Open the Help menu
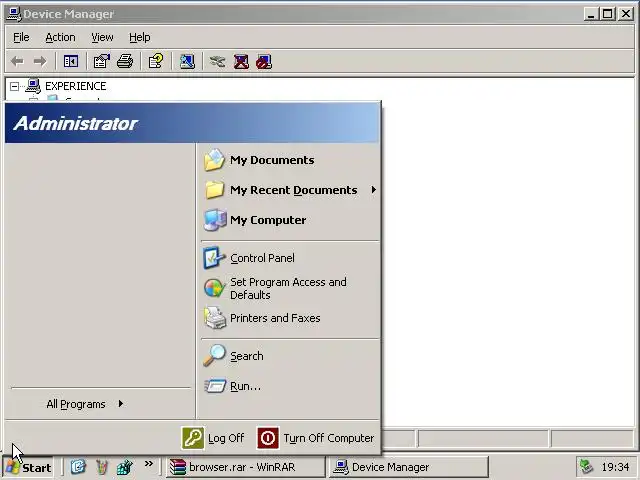The width and height of the screenshot is (640, 480). [140, 37]
